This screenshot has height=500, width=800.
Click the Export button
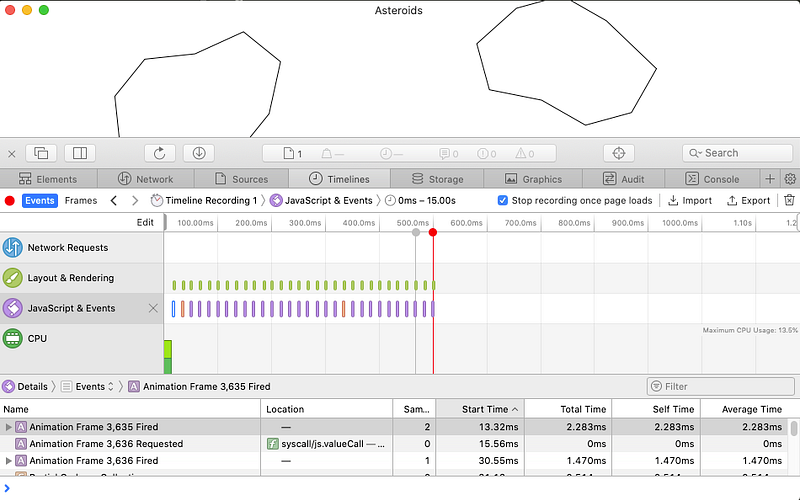coord(748,201)
